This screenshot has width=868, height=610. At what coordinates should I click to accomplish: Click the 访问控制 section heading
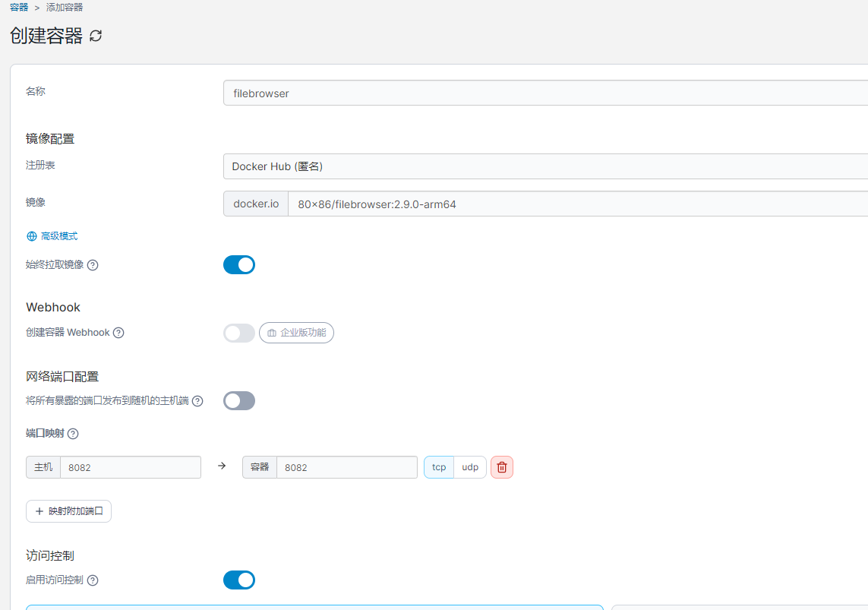coord(50,556)
